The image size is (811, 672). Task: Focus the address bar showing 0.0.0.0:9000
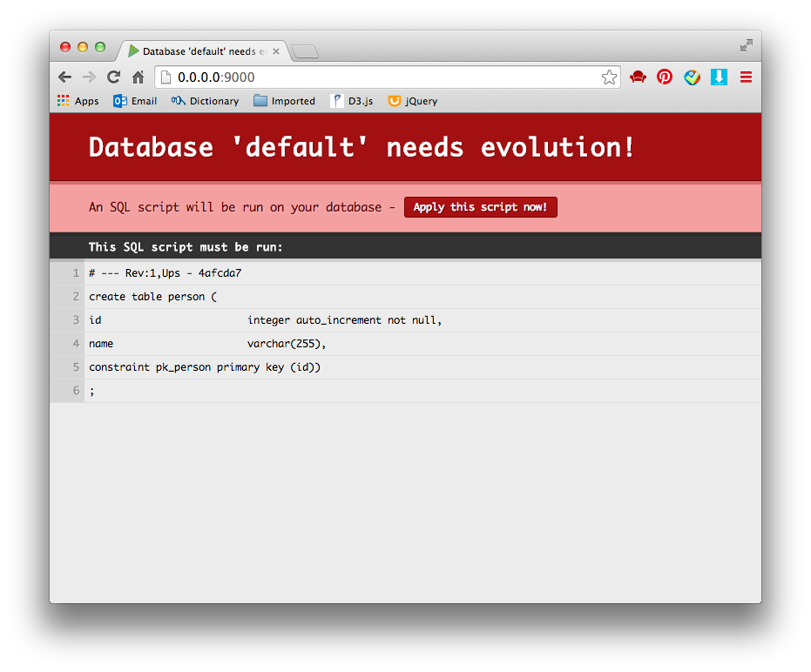(x=388, y=77)
